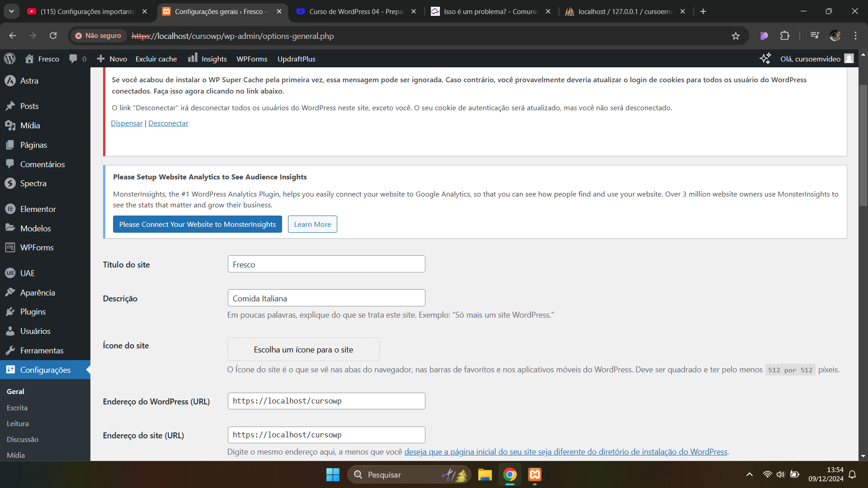Open UAE icon in sidebar
The width and height of the screenshot is (868, 488).
[x=10, y=273]
